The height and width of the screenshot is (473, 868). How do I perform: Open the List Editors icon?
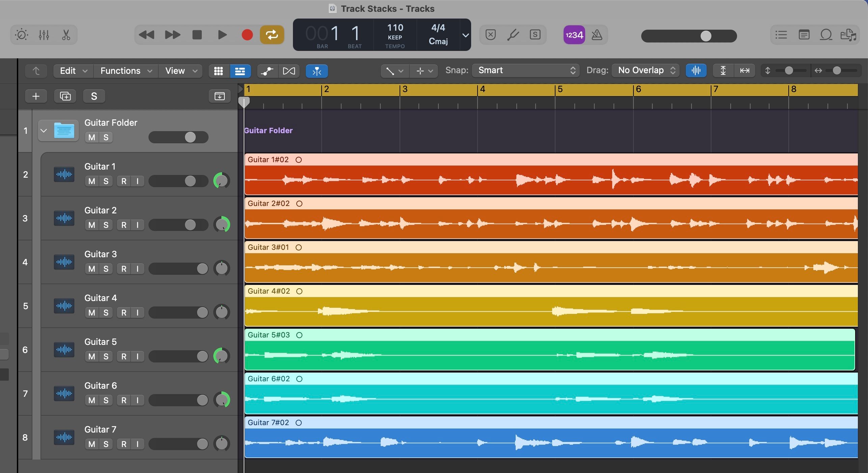[781, 35]
